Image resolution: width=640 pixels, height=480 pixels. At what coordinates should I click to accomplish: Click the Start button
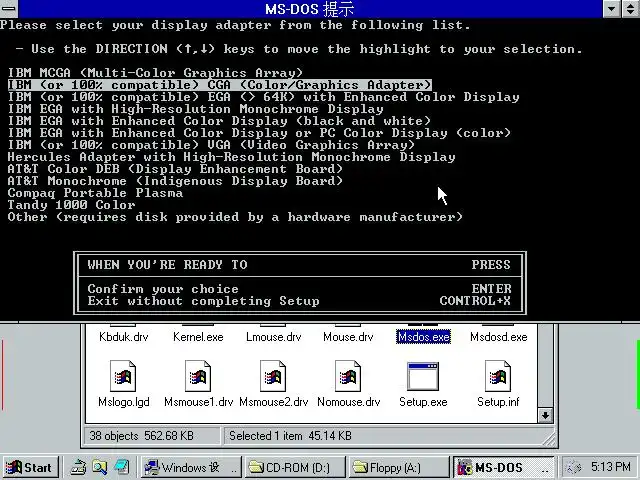[30, 467]
